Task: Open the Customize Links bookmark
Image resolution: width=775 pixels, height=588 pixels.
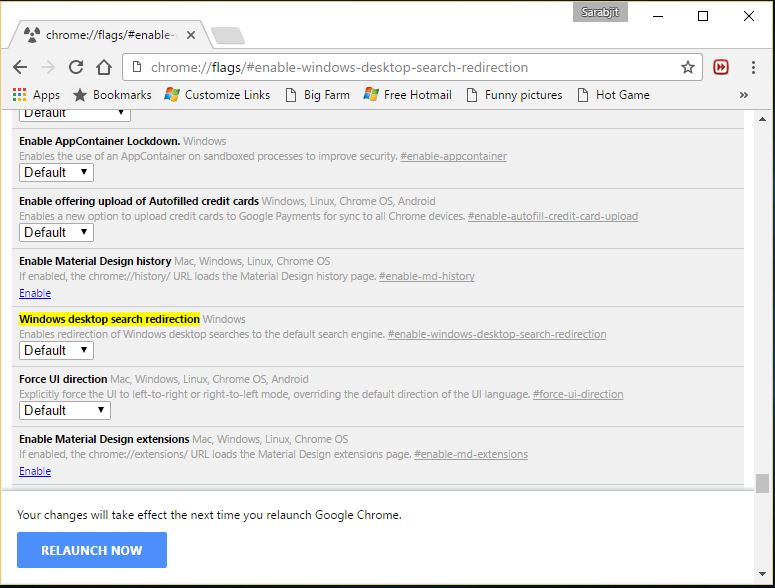Action: (x=217, y=95)
